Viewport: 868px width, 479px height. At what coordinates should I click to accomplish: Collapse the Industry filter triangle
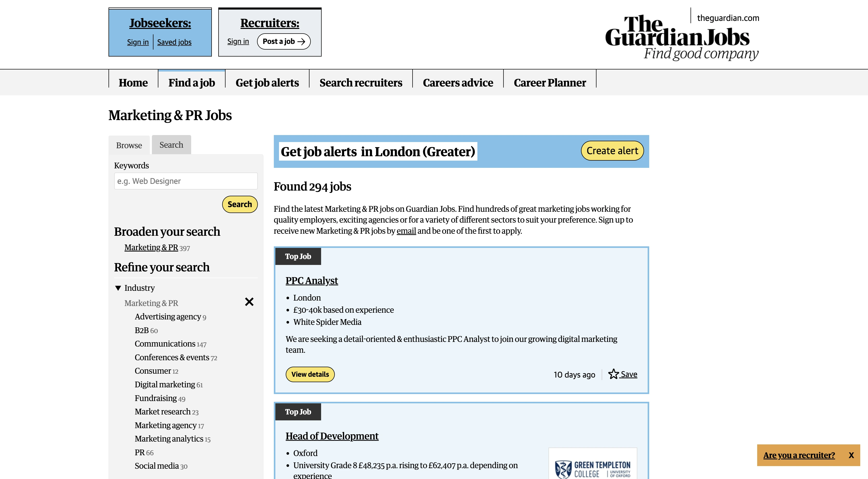coord(118,288)
